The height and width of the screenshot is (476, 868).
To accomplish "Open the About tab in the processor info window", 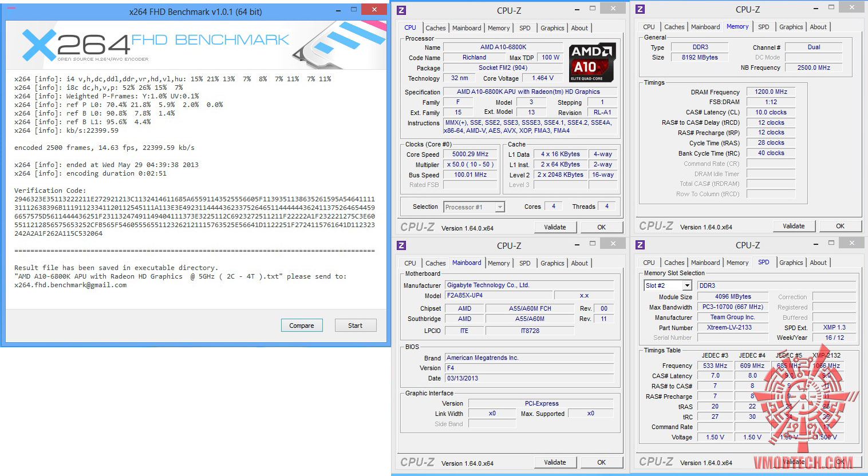I will (x=579, y=28).
